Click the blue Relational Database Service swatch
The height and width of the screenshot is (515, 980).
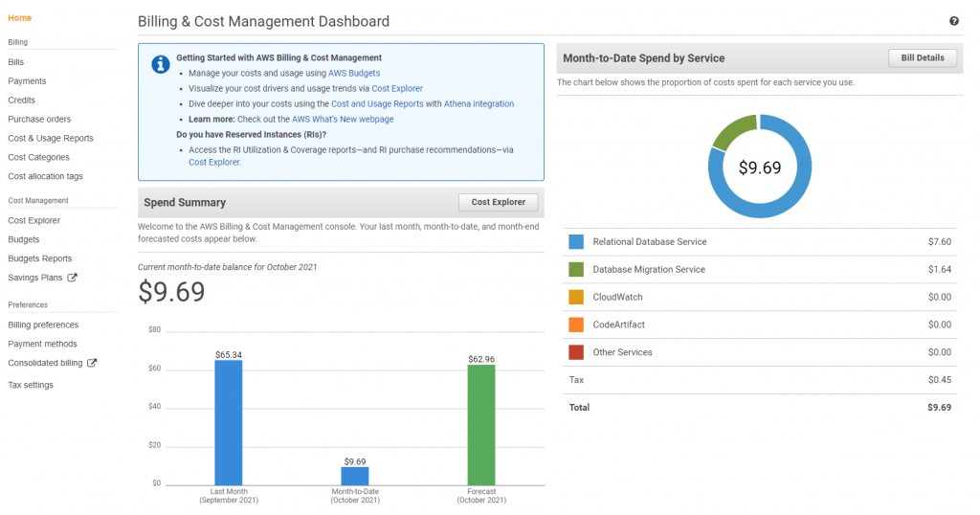click(x=575, y=242)
